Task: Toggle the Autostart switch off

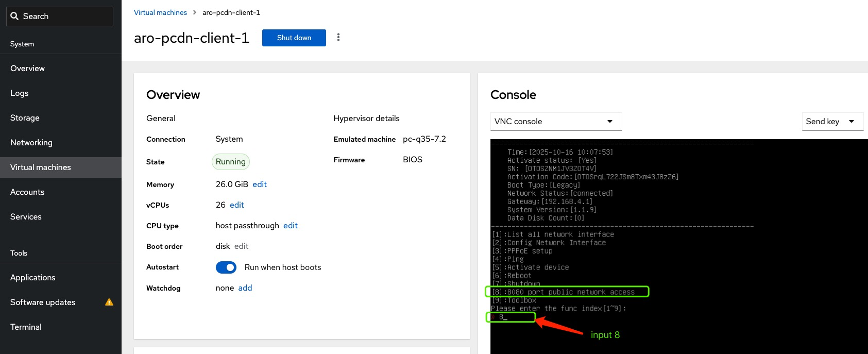Action: click(x=226, y=267)
